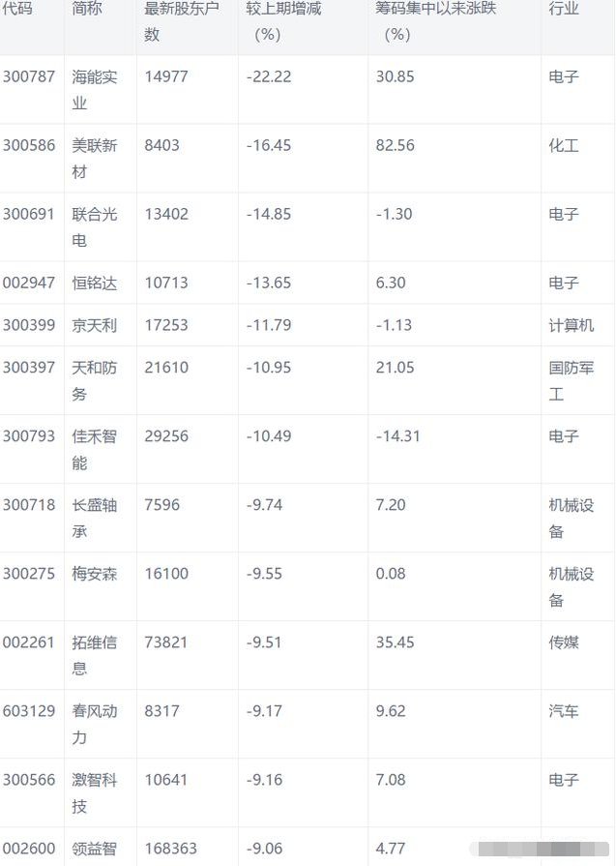Screen dimensions: 616x866
Task: Open stock code 300586
Action: [x=30, y=145]
